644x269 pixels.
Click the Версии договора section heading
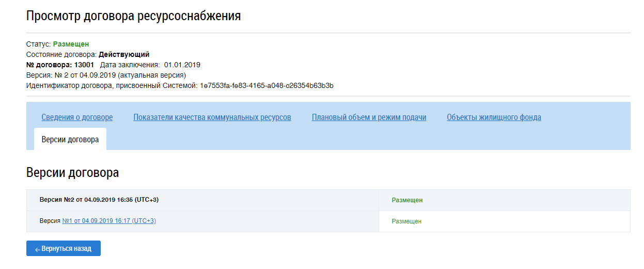(x=72, y=173)
